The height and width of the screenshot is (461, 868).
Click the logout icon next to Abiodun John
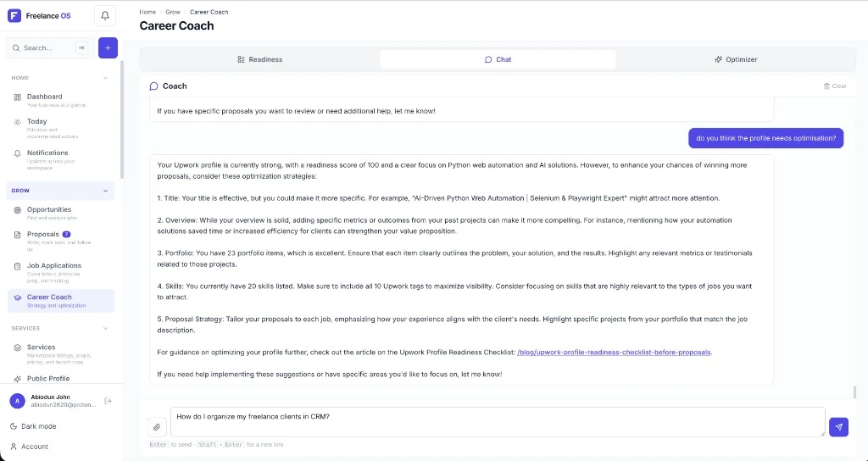108,401
